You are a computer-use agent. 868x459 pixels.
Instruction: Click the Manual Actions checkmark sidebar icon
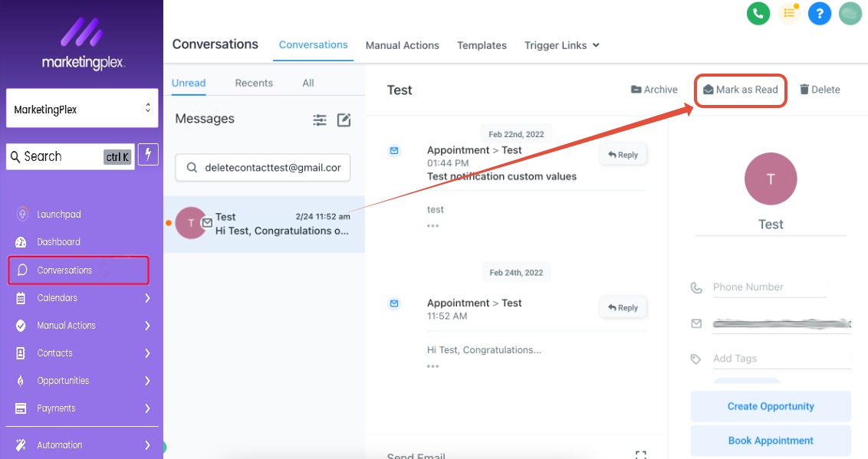tap(21, 326)
